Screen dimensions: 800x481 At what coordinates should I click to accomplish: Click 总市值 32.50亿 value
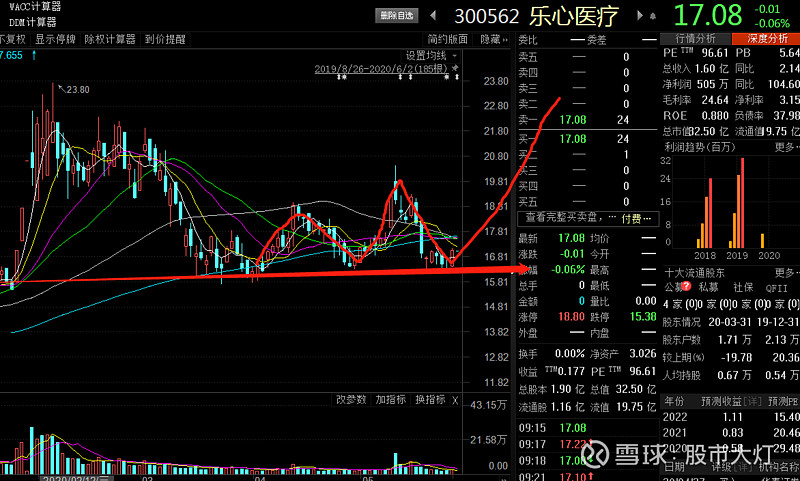pyautogui.click(x=709, y=132)
